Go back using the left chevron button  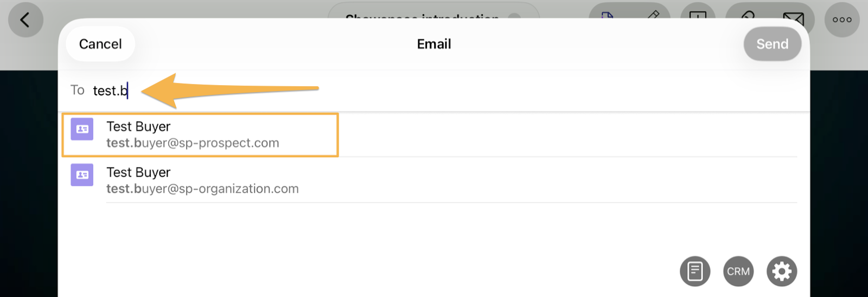(x=25, y=20)
